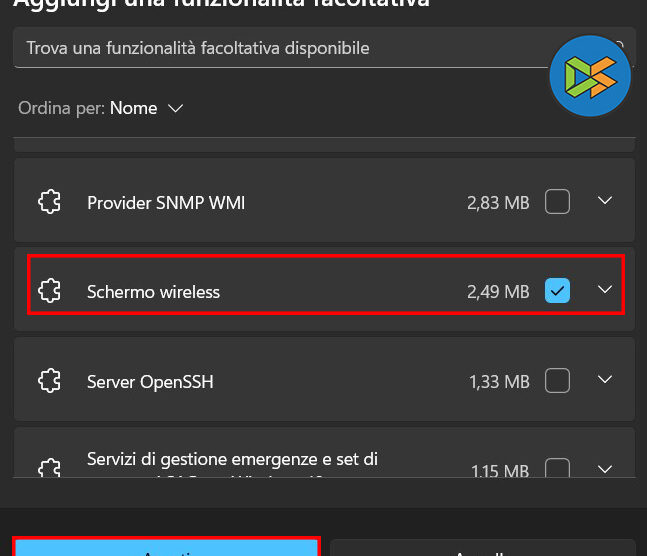Select the Server OpenSSH label

(150, 381)
